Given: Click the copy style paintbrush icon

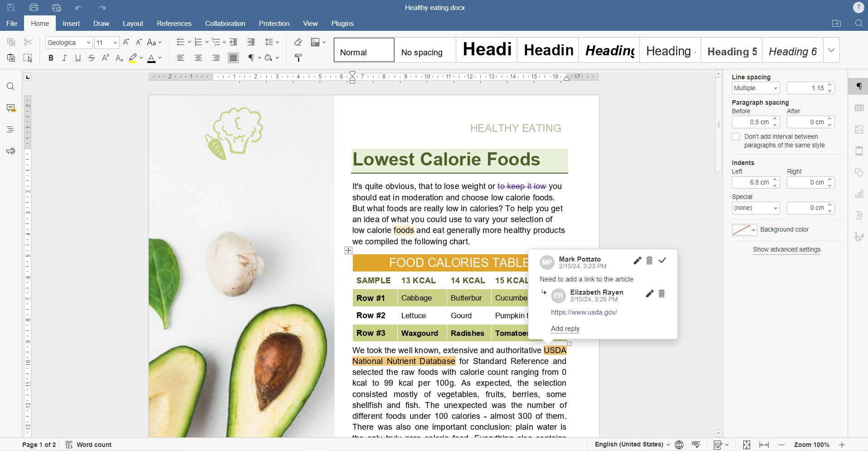Looking at the screenshot, I should point(298,58).
